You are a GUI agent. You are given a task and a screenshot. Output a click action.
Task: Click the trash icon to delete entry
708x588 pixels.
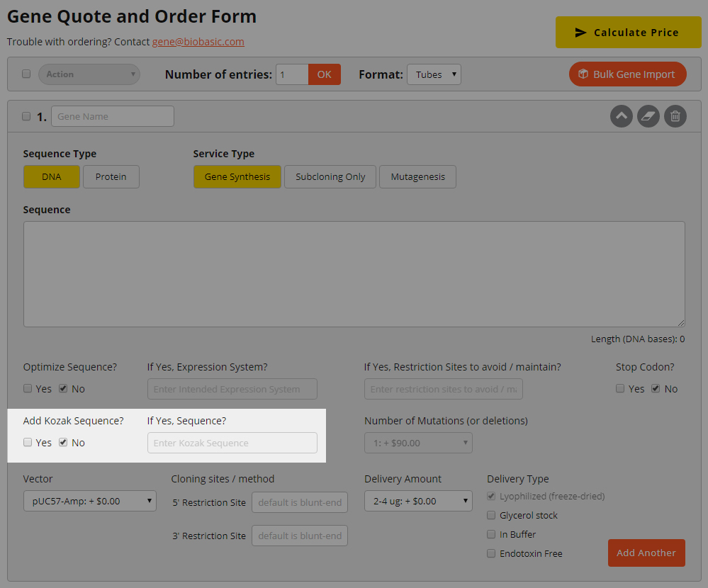[675, 116]
